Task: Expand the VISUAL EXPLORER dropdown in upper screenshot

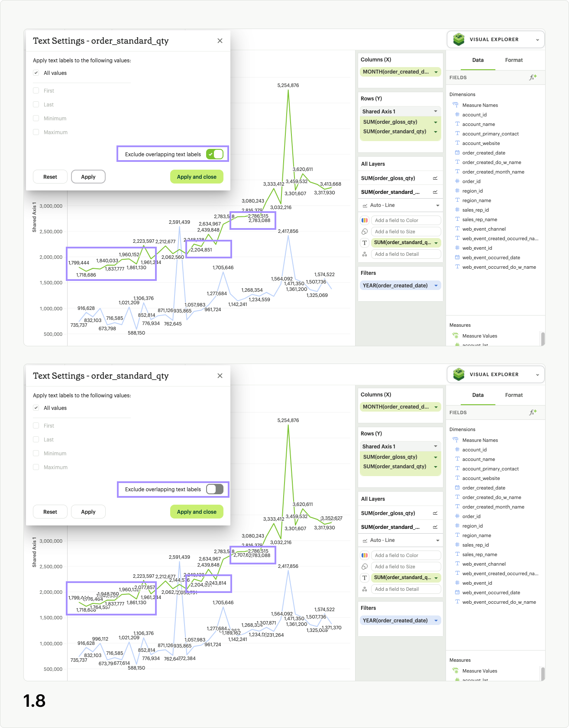Action: tap(537, 40)
